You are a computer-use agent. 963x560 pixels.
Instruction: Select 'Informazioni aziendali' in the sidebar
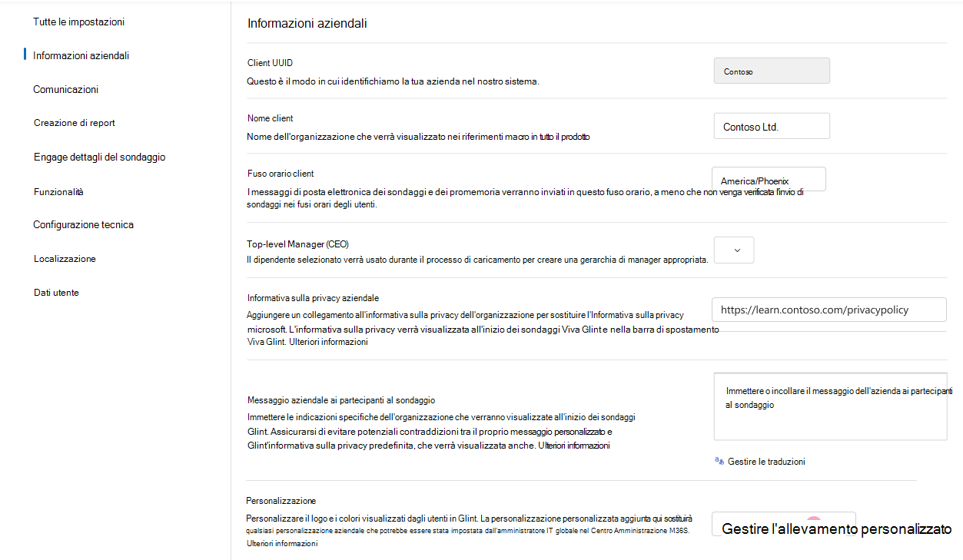point(81,55)
